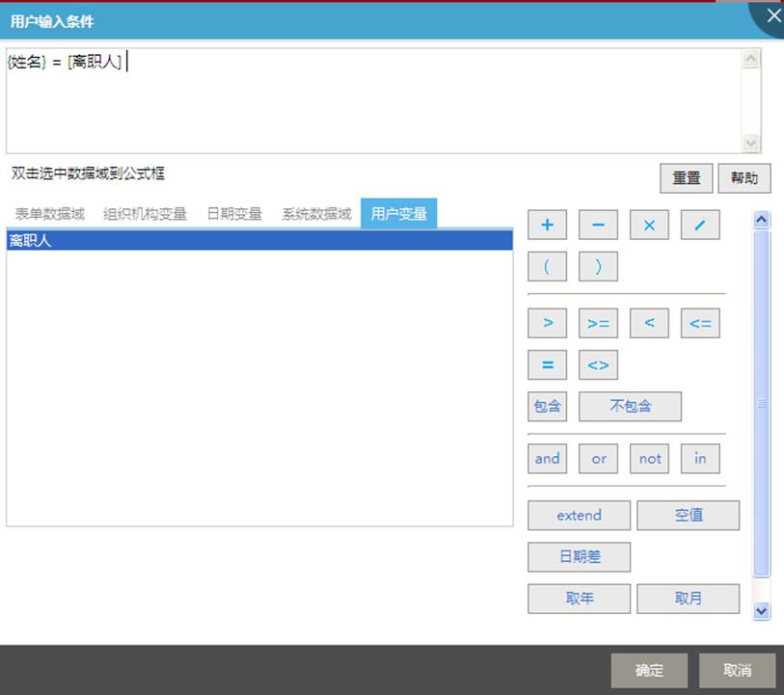Image resolution: width=784 pixels, height=695 pixels.
Task: Select the 日期变量 tab
Action: coord(234,214)
